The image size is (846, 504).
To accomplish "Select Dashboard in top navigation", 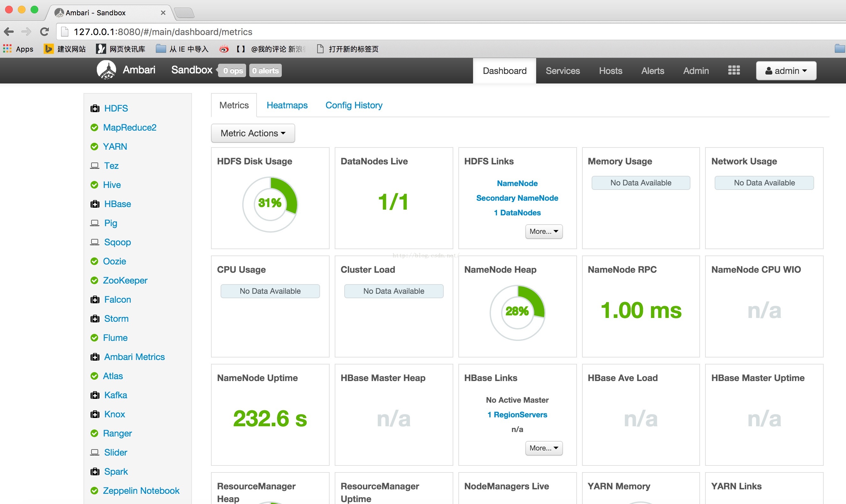I will [505, 71].
